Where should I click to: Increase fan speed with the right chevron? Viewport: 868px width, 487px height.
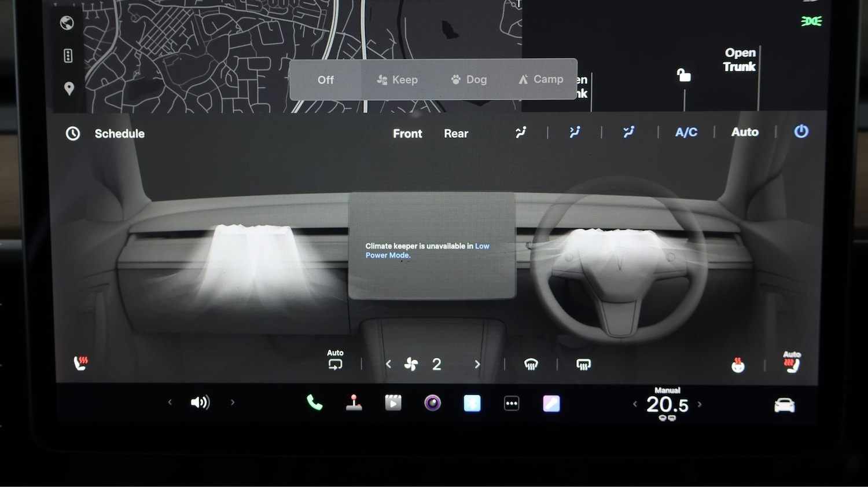(x=477, y=364)
